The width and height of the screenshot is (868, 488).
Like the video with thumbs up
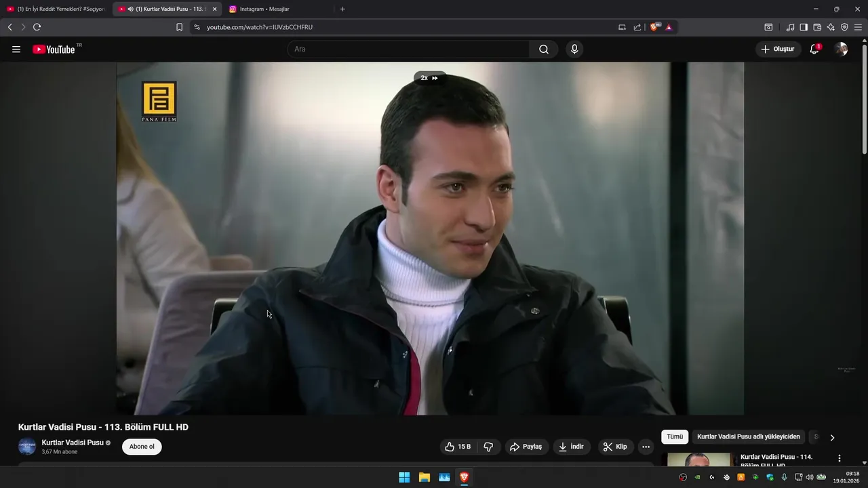click(x=457, y=447)
